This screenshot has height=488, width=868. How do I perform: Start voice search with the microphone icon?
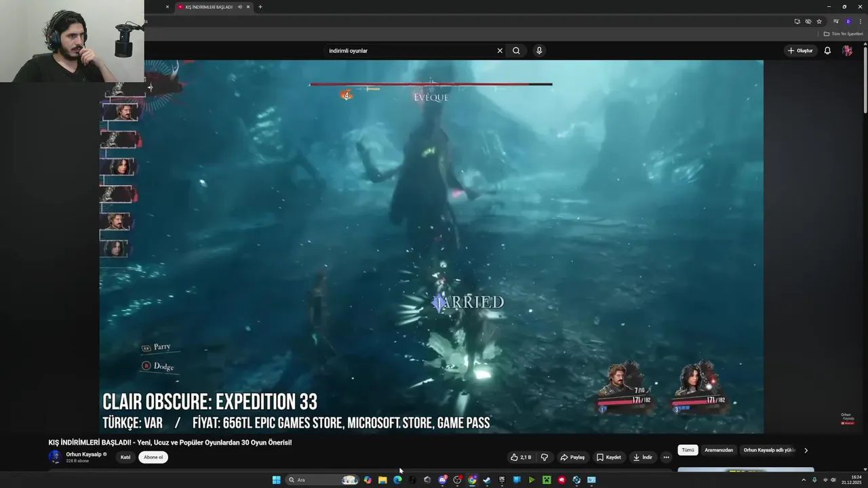click(x=539, y=51)
